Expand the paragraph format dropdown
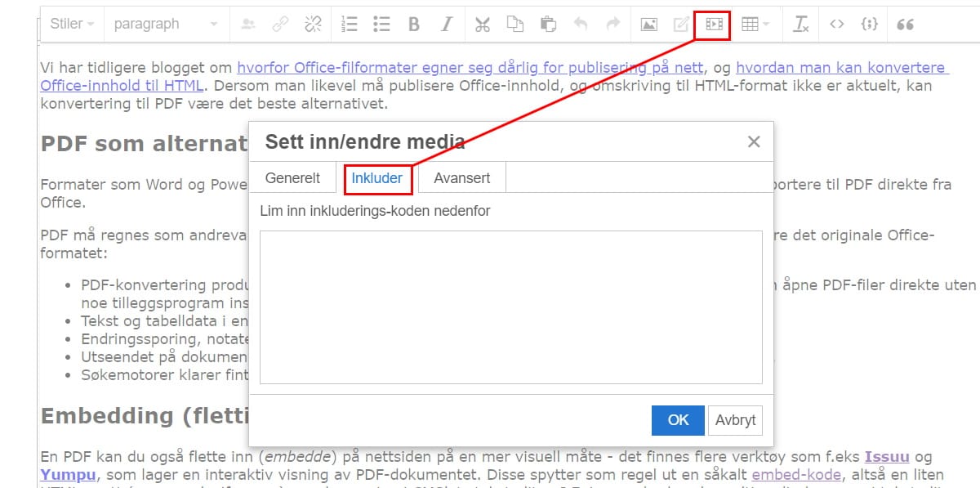This screenshot has width=980, height=488. click(166, 25)
